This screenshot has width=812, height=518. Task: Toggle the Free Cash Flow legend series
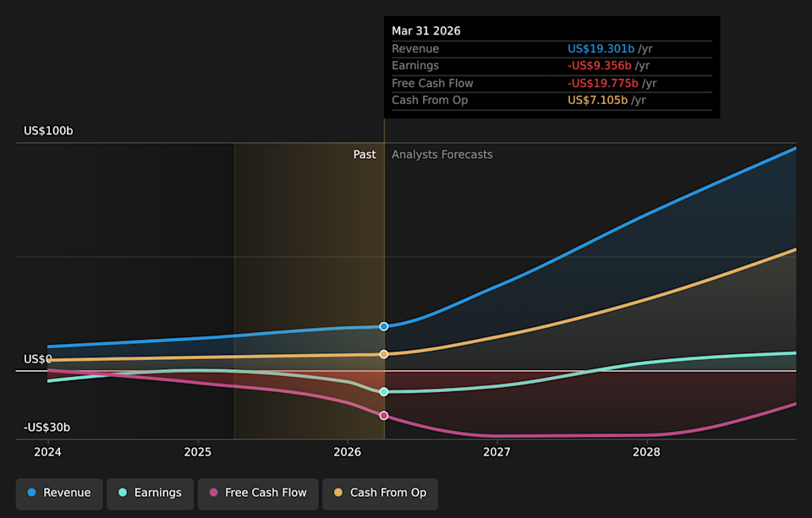point(258,493)
